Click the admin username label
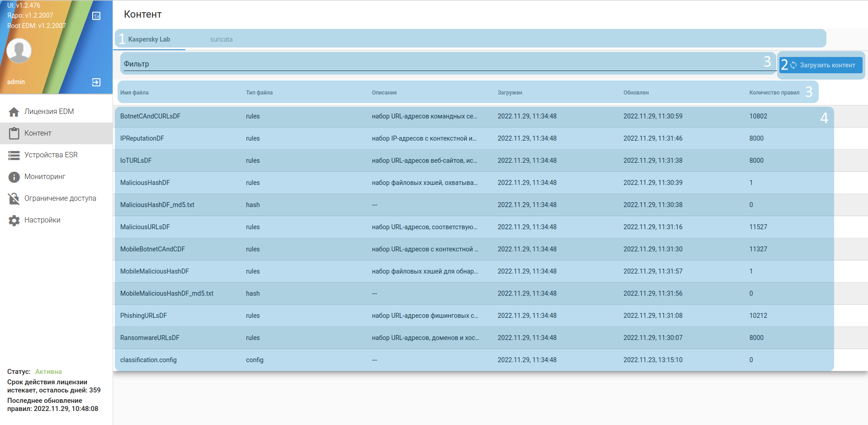This screenshot has height=425, width=868. point(16,82)
